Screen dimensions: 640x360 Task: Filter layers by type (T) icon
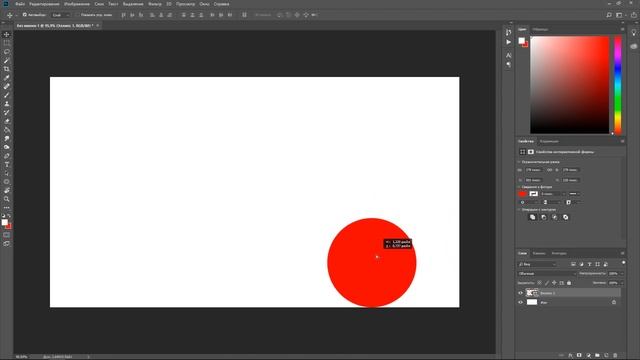(590, 264)
